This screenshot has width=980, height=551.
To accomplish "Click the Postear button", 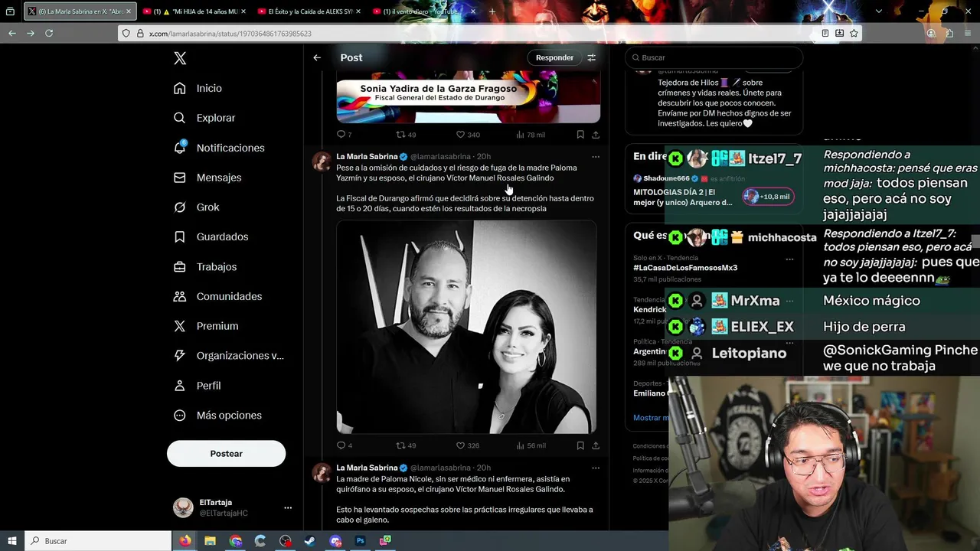I will 226,454.
